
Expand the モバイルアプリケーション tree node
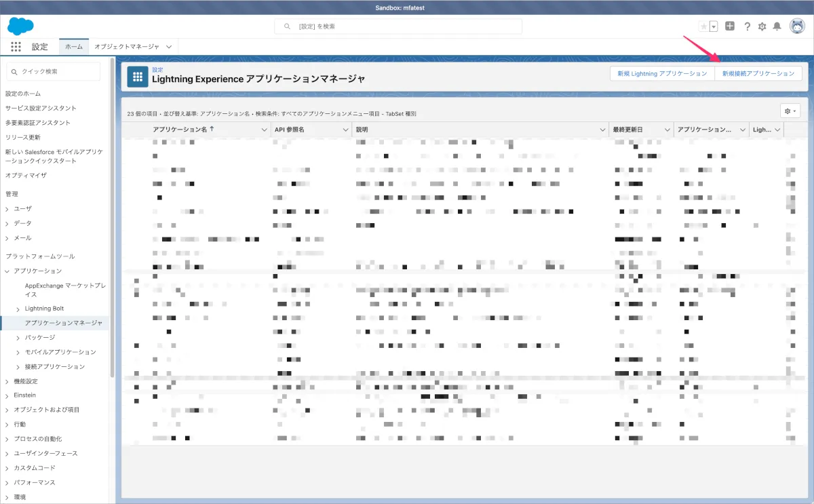[x=18, y=352]
